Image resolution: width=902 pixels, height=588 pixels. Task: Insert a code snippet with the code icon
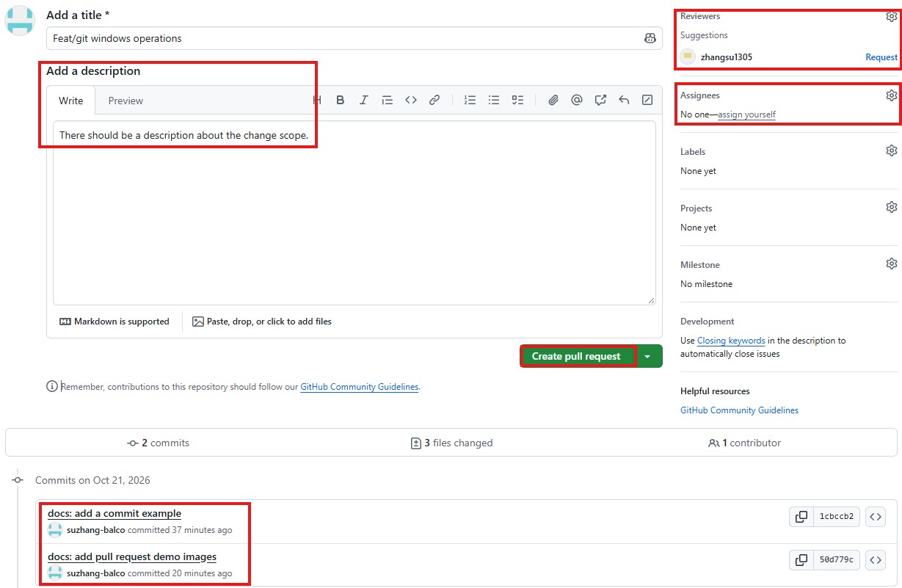[x=411, y=101]
